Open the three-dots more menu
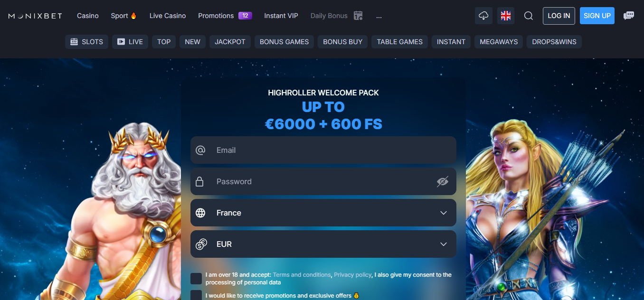 [x=379, y=16]
